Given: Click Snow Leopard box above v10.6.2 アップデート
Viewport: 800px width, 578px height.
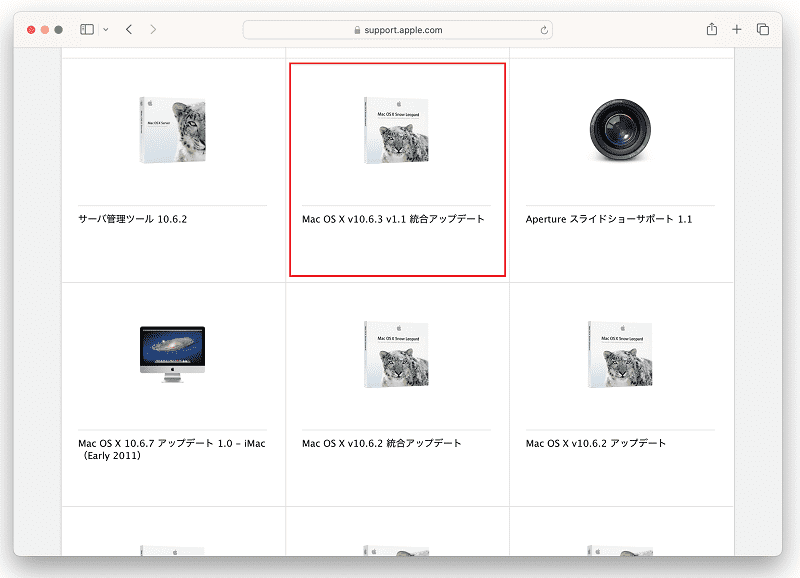Looking at the screenshot, I should [x=620, y=355].
